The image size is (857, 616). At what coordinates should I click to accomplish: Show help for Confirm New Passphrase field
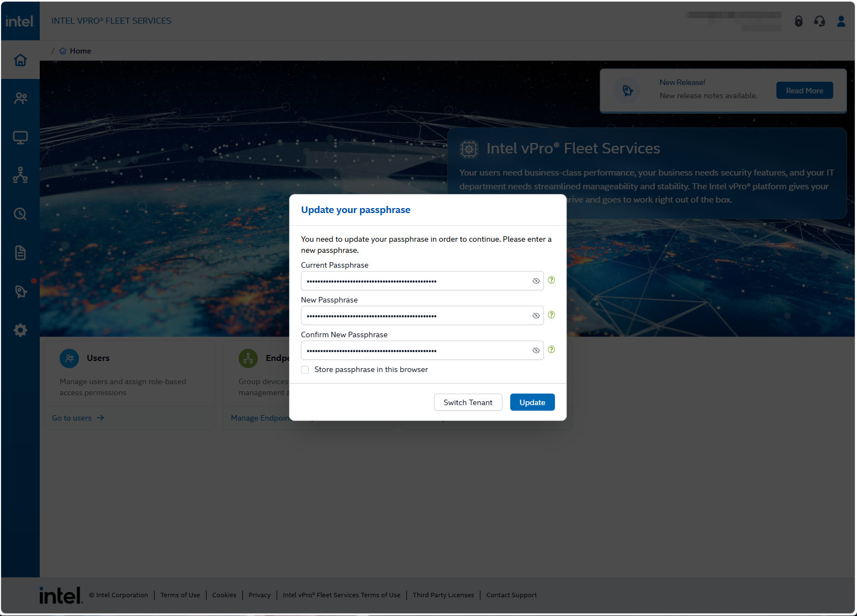point(551,349)
